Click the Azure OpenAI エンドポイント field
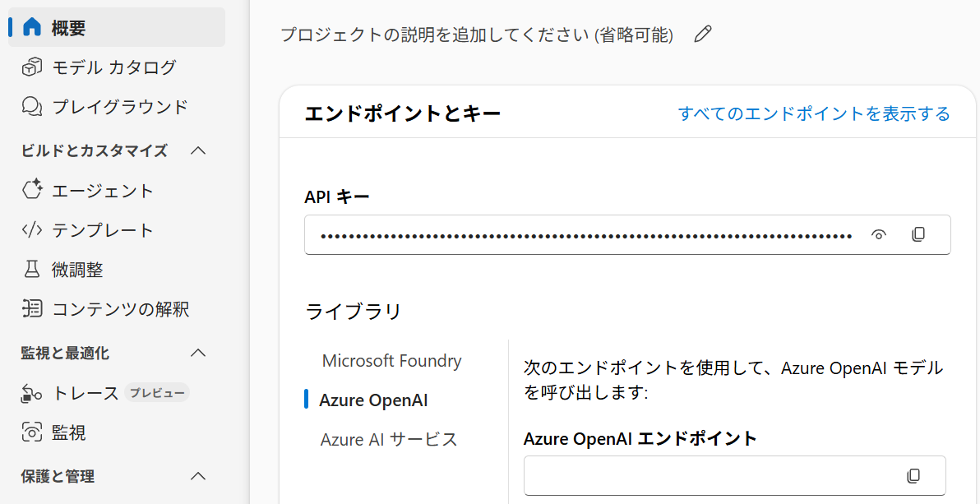The height and width of the screenshot is (504, 980). [711, 475]
